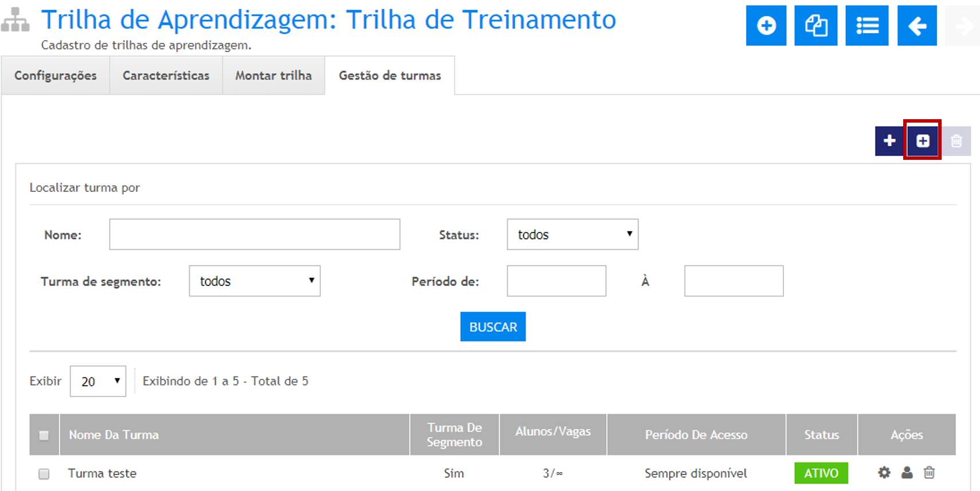The width and height of the screenshot is (980, 491).
Task: Open settings gear for Turma teste
Action: tap(884, 473)
